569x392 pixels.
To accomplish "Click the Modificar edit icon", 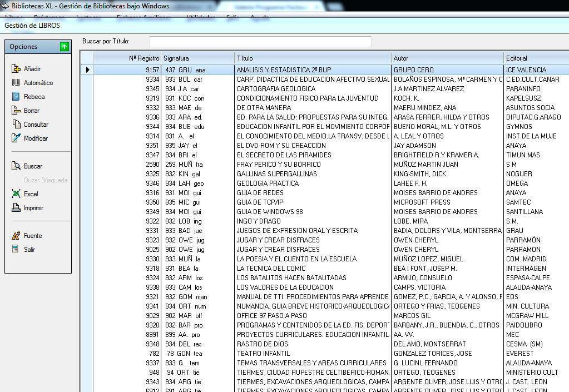I will pyautogui.click(x=16, y=138).
